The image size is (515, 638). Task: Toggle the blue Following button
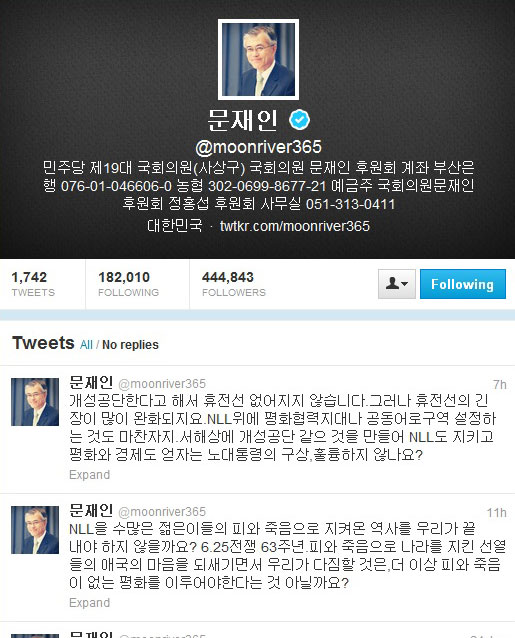(x=463, y=284)
